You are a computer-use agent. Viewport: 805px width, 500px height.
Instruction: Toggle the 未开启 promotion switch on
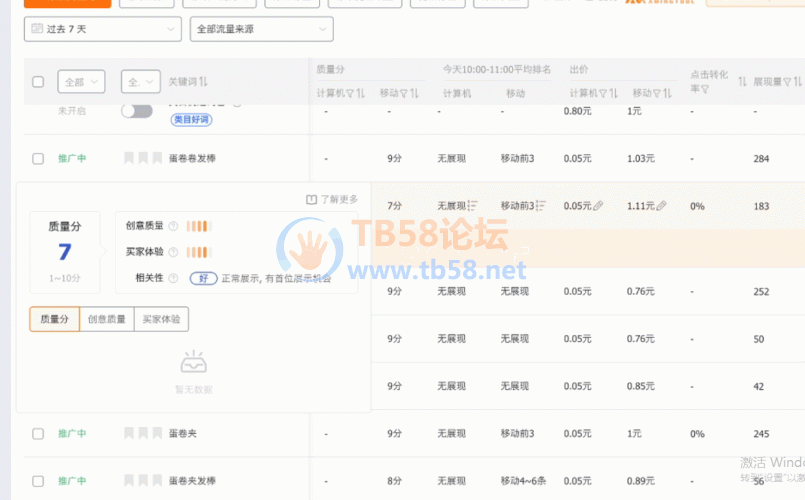click(137, 111)
